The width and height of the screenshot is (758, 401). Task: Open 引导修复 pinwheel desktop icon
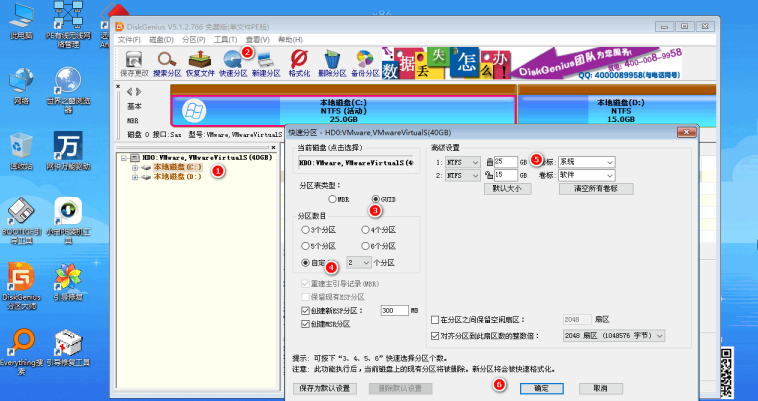(x=68, y=282)
